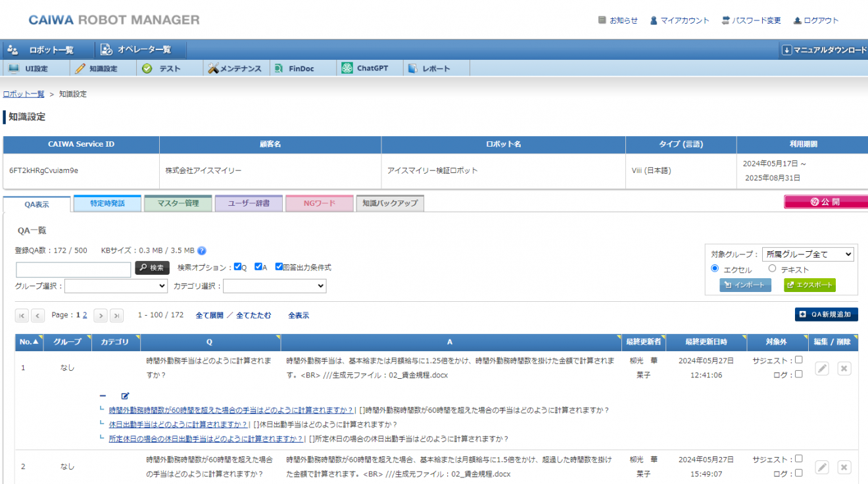This screenshot has height=484, width=868.
Task: Uncheck the Q search option checkbox
Action: (x=237, y=267)
